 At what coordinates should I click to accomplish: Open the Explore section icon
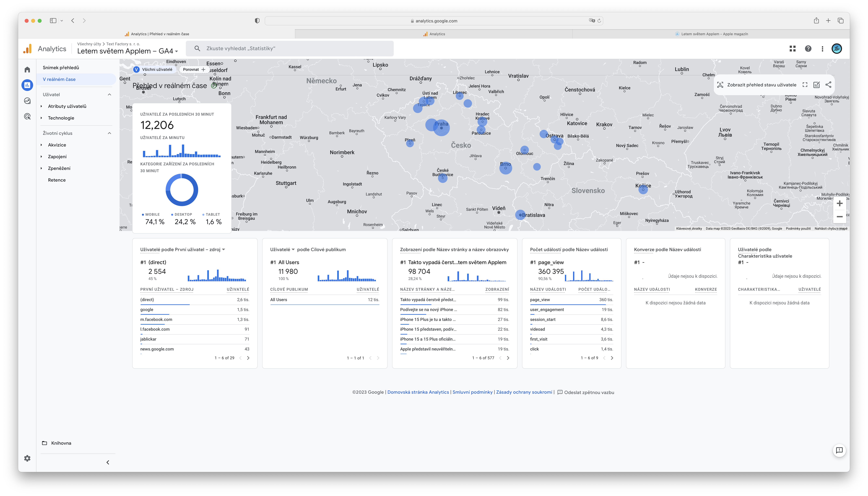[27, 101]
